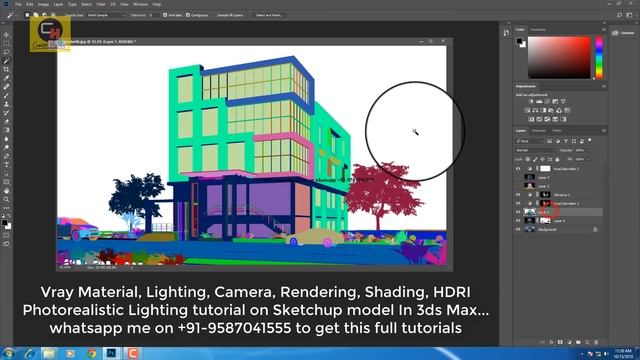Open the Layers panel options menu
This screenshot has width=640, height=360.
coord(604,131)
